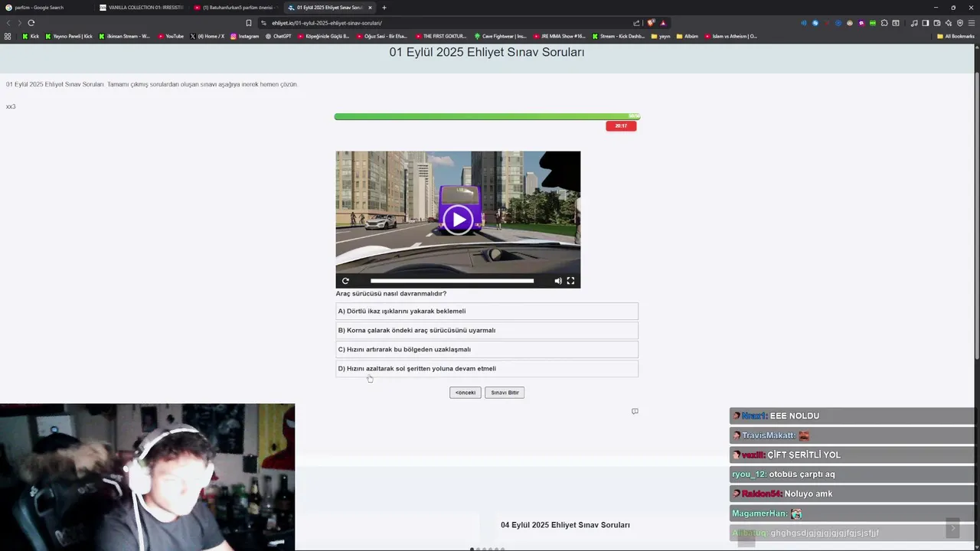Screen dimensions: 980x551
Task: Click the blue round extension icon
Action: click(815, 23)
